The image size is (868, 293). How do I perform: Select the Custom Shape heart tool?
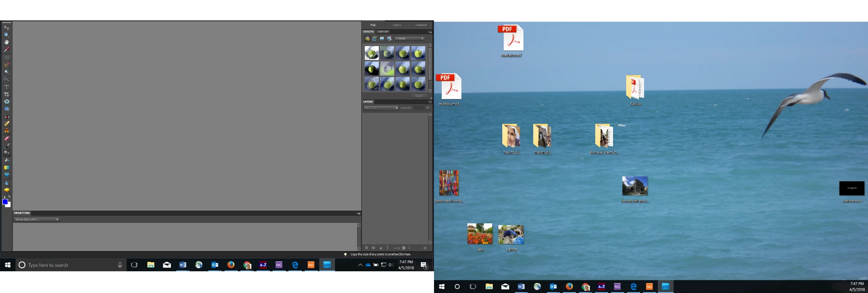click(6, 175)
